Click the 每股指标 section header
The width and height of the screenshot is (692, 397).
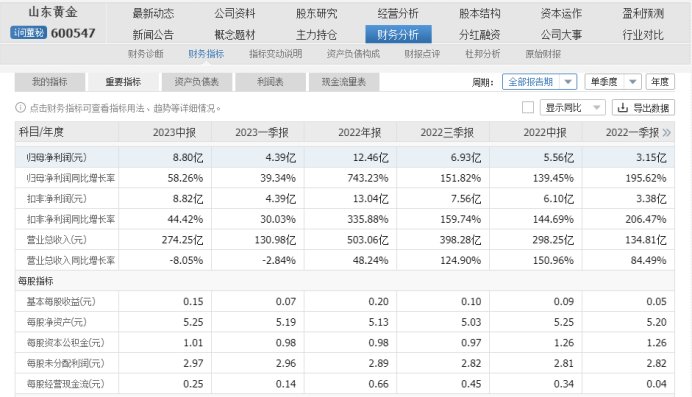click(35, 281)
